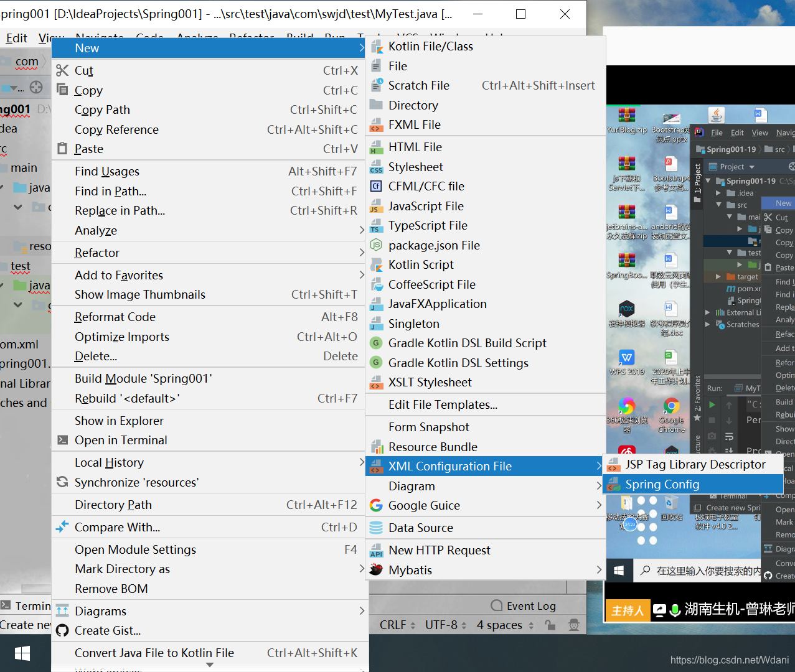
Task: Click the Compare With arrows icon
Action: click(x=62, y=527)
